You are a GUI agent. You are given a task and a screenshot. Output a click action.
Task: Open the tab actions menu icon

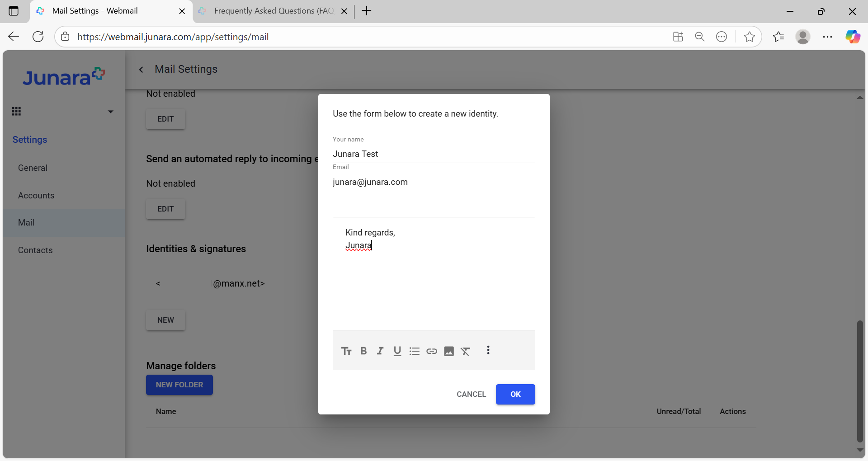(x=14, y=11)
